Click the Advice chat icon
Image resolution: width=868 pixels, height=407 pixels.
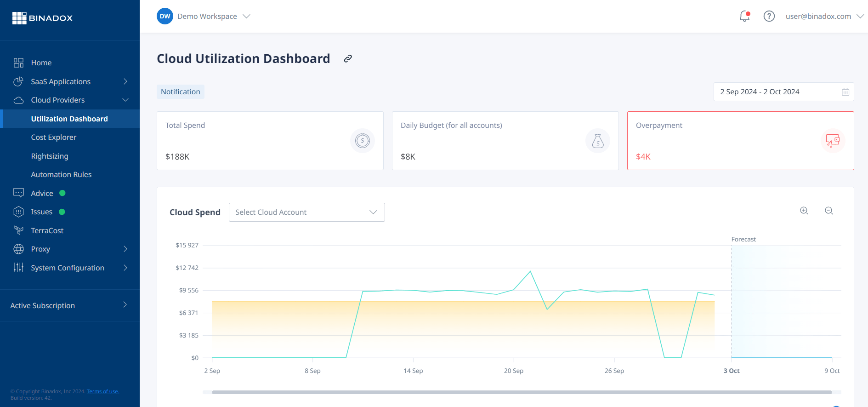(x=18, y=193)
